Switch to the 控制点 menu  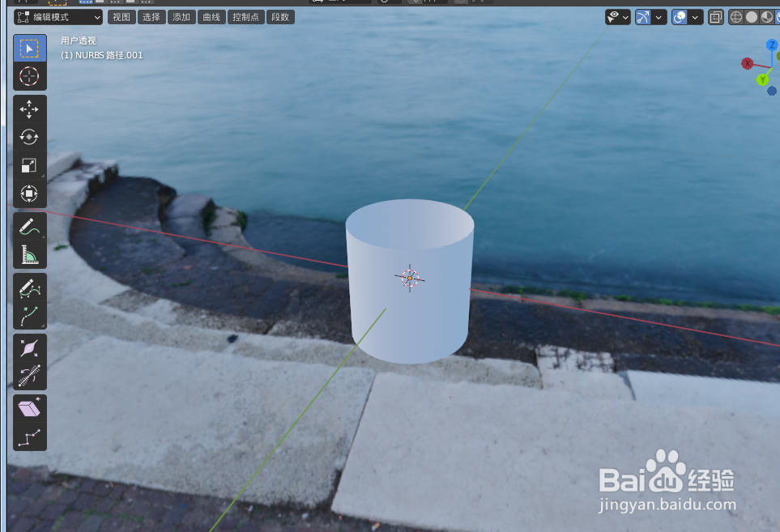[245, 16]
